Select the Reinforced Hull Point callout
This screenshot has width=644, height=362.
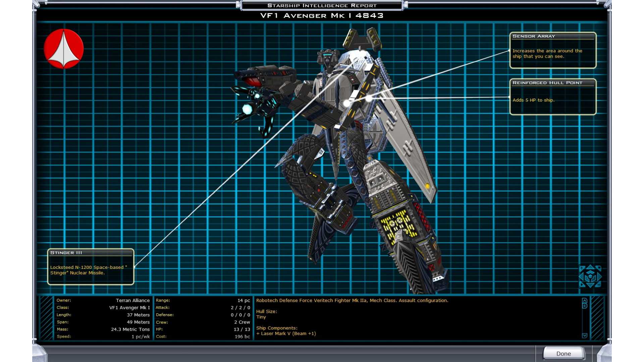coord(552,97)
